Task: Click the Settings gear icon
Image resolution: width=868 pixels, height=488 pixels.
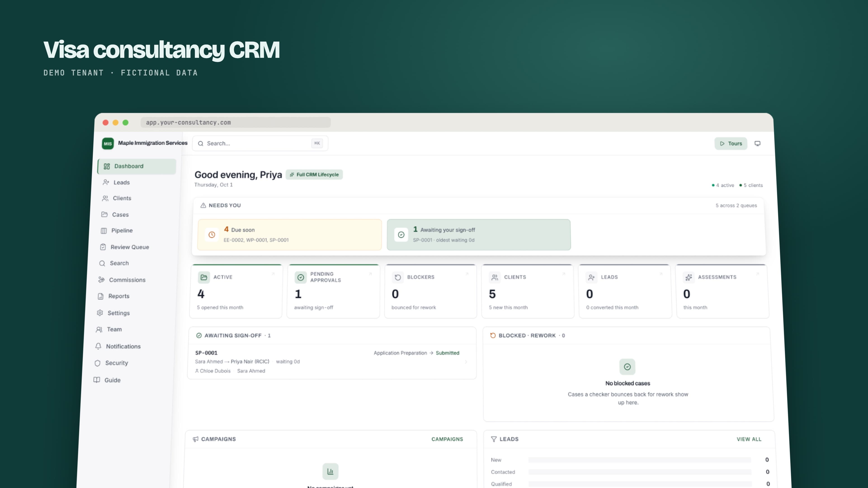Action: coord(100,313)
